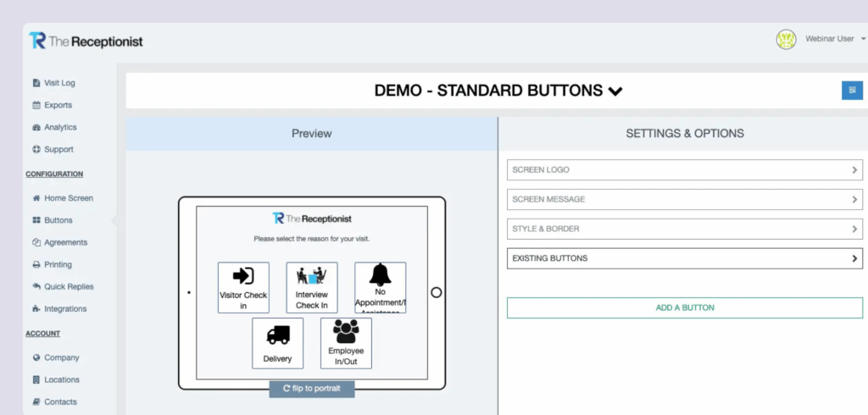Click the Interview Check In desk icon

[312, 275]
